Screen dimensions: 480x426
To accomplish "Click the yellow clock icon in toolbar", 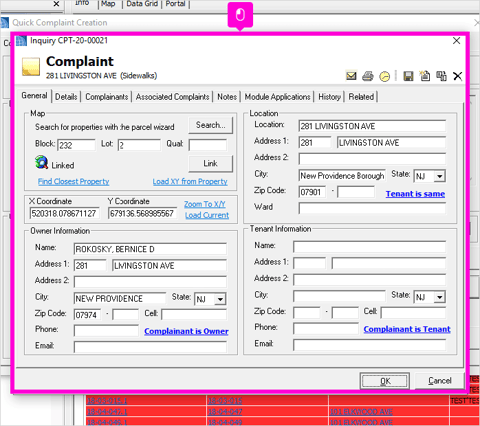I will (385, 76).
